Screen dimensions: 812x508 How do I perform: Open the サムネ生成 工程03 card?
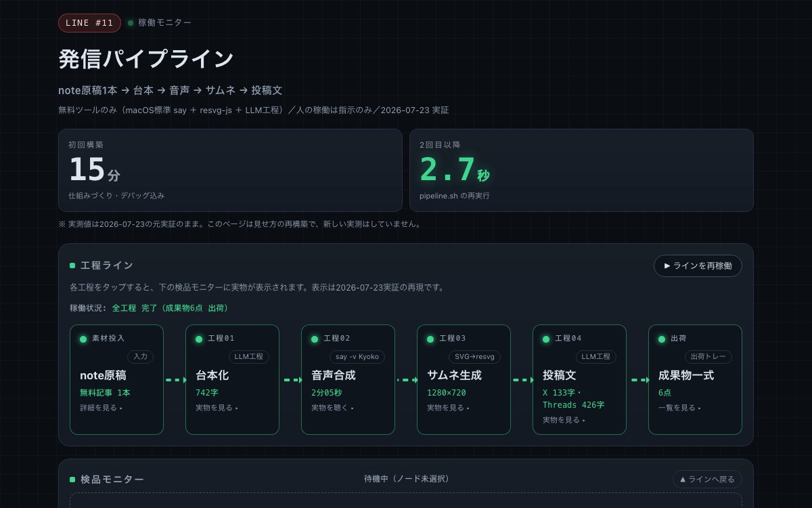[x=464, y=379]
